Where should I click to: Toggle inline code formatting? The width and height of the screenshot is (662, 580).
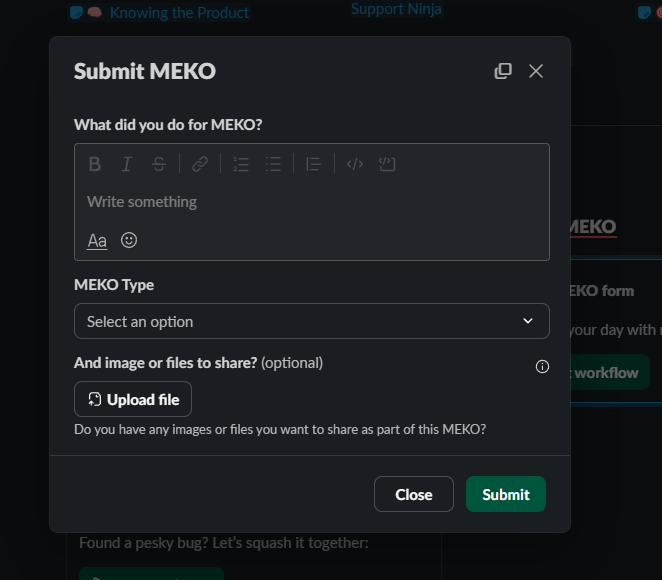pyautogui.click(x=355, y=164)
